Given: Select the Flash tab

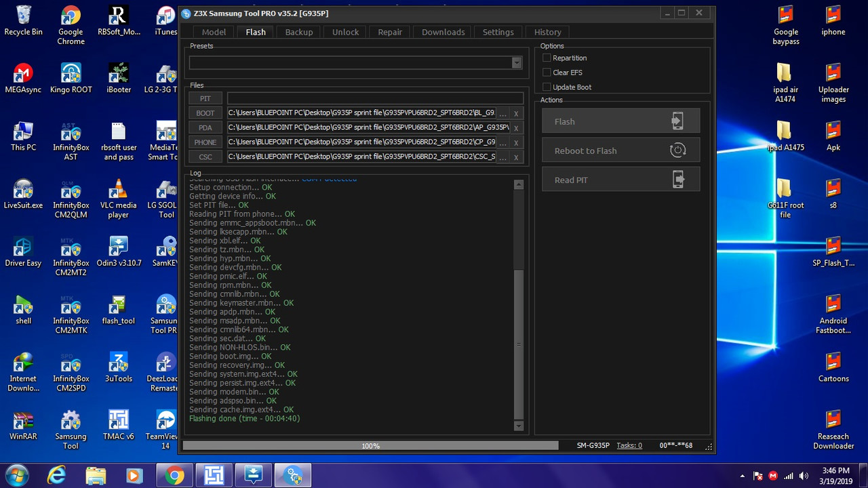Looking at the screenshot, I should pyautogui.click(x=256, y=32).
